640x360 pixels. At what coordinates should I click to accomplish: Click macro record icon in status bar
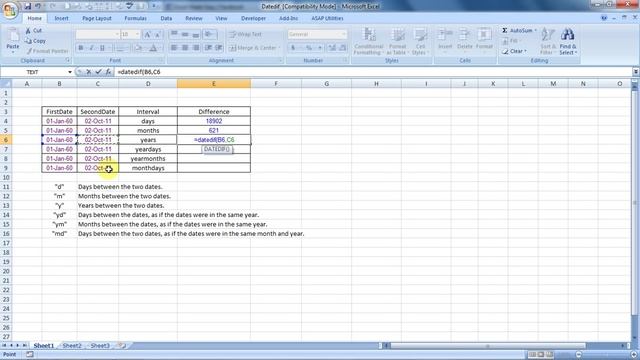pyautogui.click(x=30, y=354)
